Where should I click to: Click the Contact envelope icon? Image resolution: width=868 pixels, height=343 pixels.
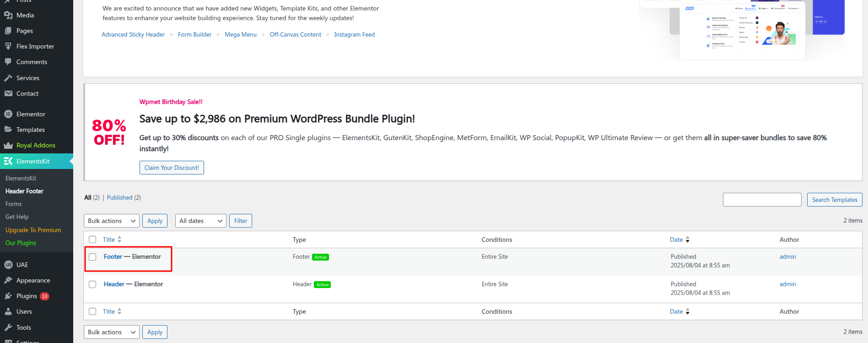(x=8, y=93)
